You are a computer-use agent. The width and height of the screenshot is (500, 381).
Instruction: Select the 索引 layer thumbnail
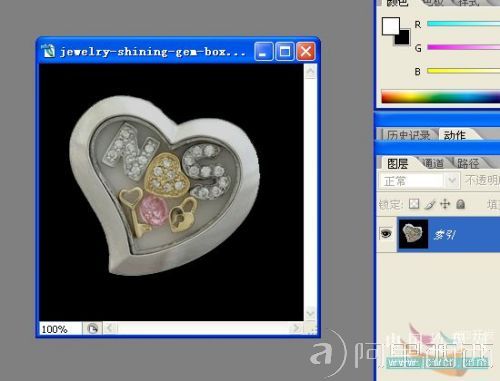pyautogui.click(x=413, y=234)
